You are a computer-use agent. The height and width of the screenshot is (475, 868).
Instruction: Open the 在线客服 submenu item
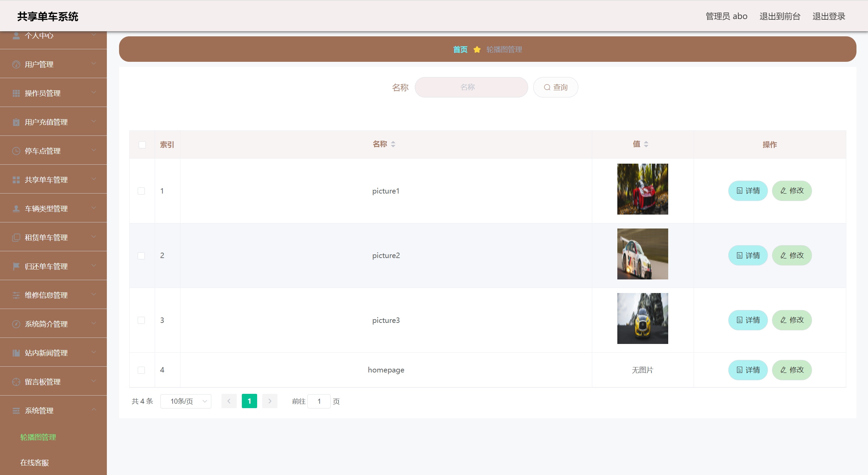[35, 462]
